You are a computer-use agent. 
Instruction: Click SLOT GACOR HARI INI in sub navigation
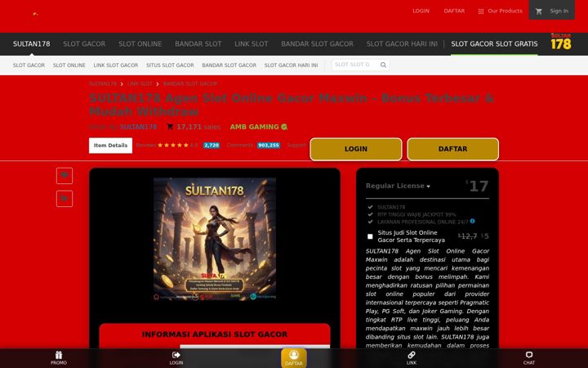pyautogui.click(x=291, y=65)
